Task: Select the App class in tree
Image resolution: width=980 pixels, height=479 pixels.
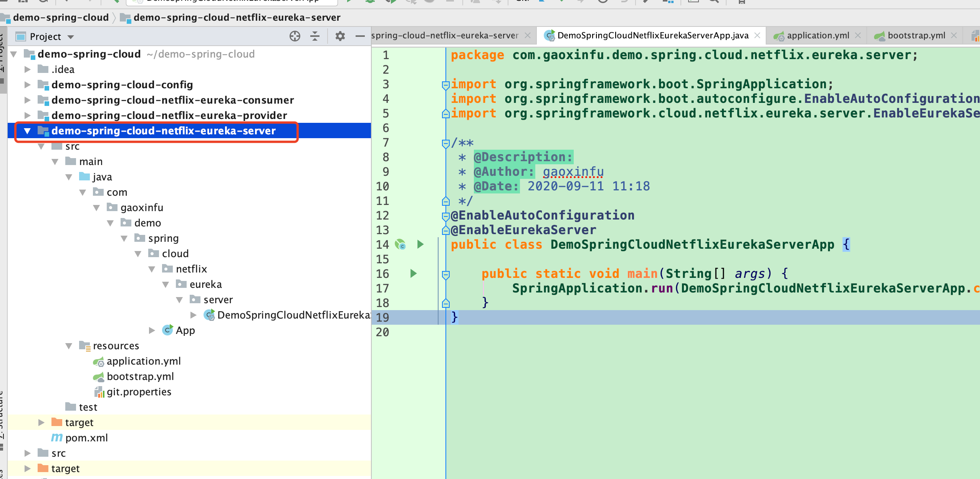Action: pyautogui.click(x=185, y=330)
